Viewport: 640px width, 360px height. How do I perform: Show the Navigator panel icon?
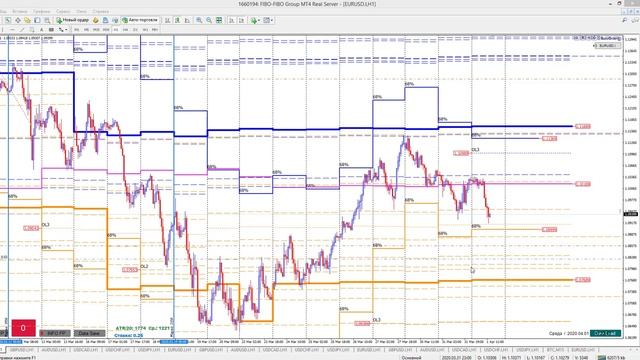point(27,20)
